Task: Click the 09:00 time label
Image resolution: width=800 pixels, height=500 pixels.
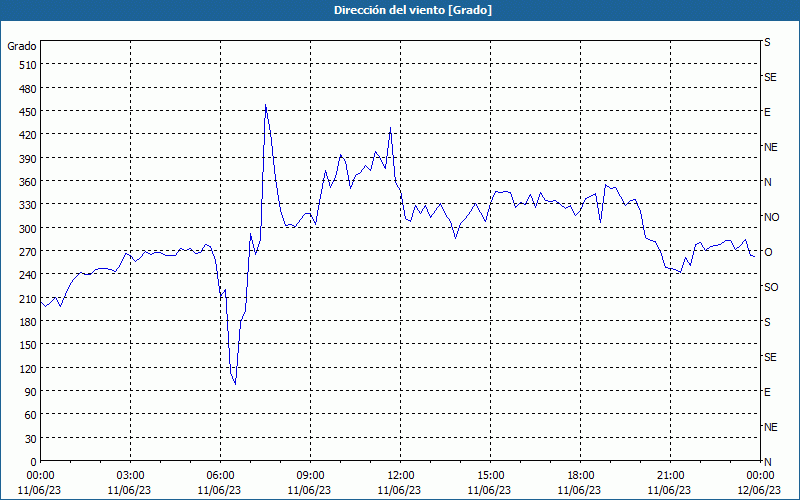Action: click(x=310, y=476)
